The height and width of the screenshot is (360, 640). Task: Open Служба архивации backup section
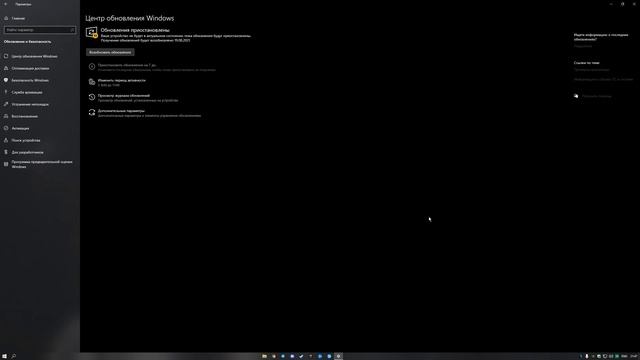click(23, 92)
